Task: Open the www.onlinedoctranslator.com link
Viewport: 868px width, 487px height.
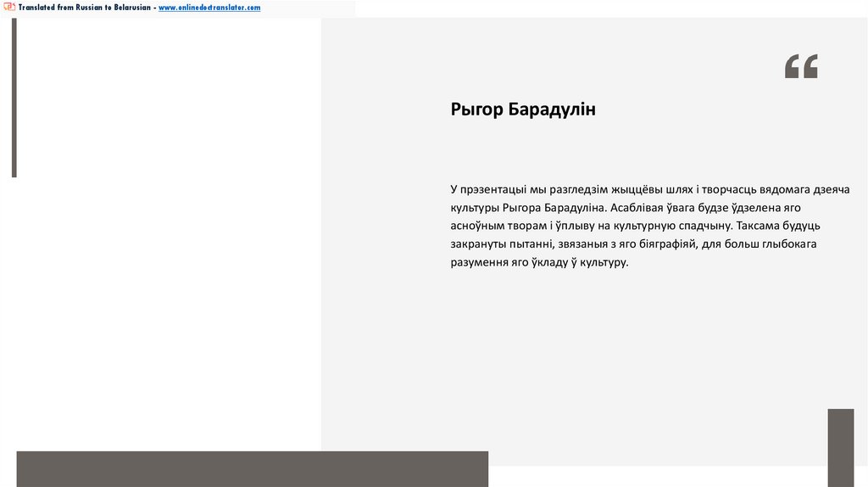Action: click(x=209, y=8)
